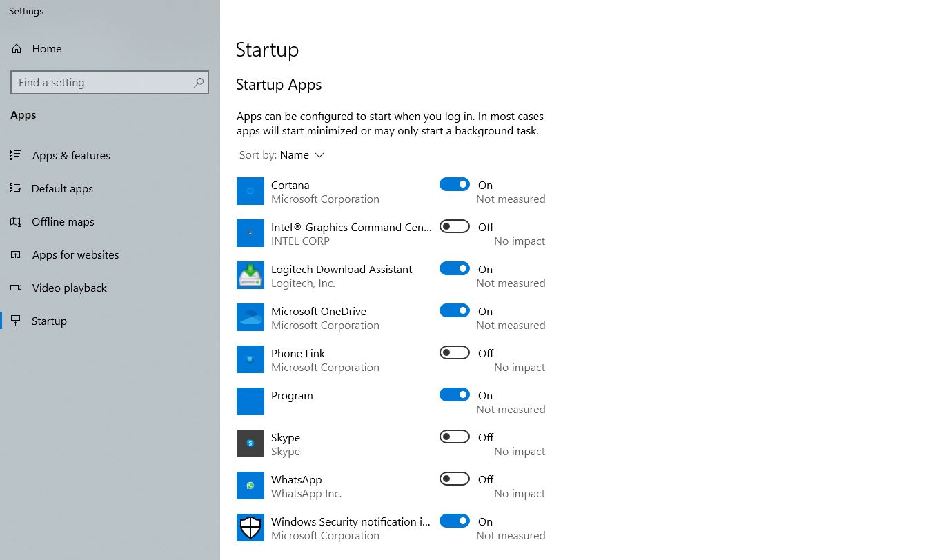Click the Logitech Download Assistant icon
The image size is (937, 560).
coord(250,275)
